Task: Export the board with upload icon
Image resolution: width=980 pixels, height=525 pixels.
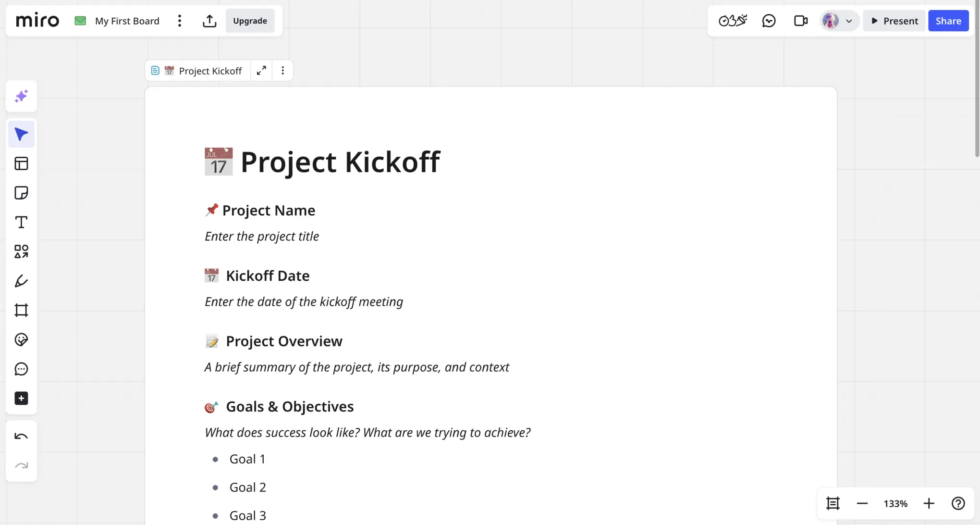Action: pyautogui.click(x=209, y=21)
